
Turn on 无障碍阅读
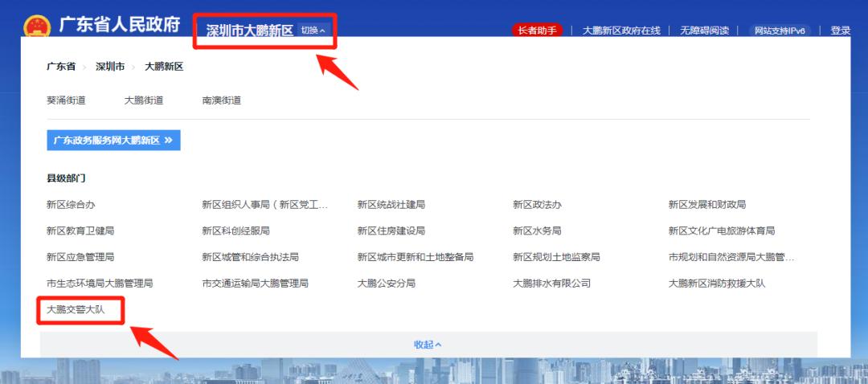[704, 31]
